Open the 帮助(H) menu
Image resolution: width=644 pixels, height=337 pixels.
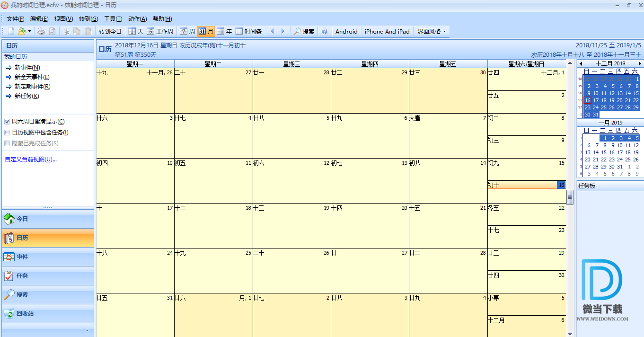click(x=162, y=19)
